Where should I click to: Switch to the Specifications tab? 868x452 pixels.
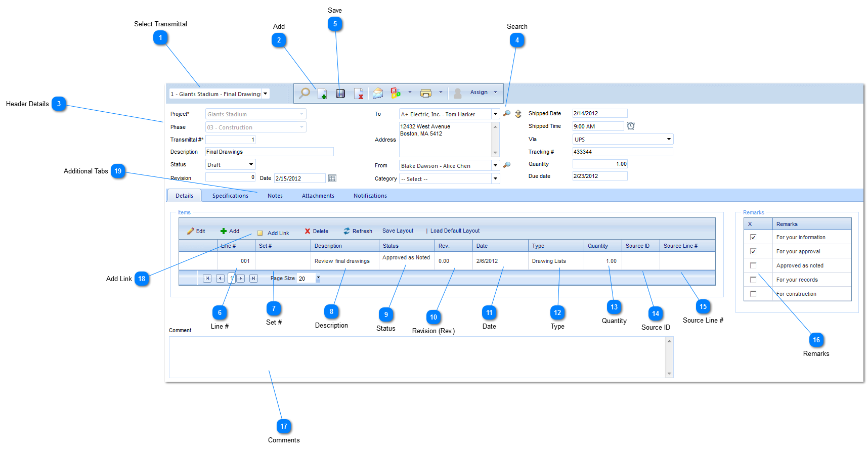point(230,196)
